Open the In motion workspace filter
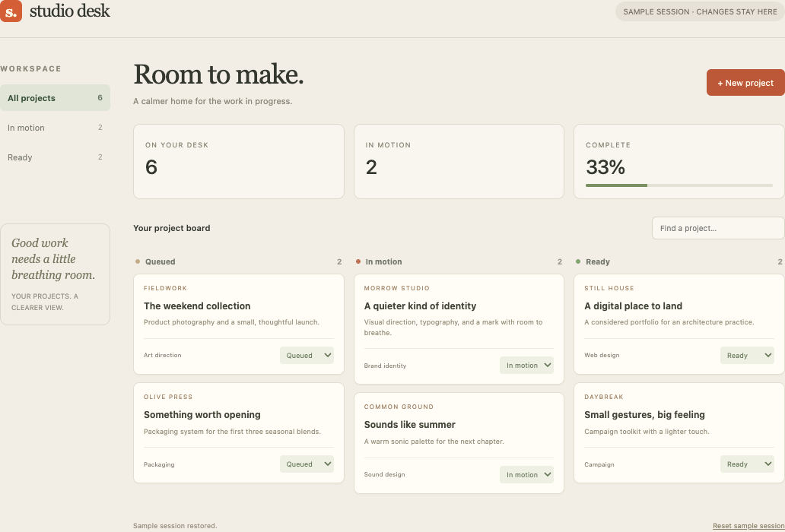Screen dimensions: 785x532 (x=55, y=128)
